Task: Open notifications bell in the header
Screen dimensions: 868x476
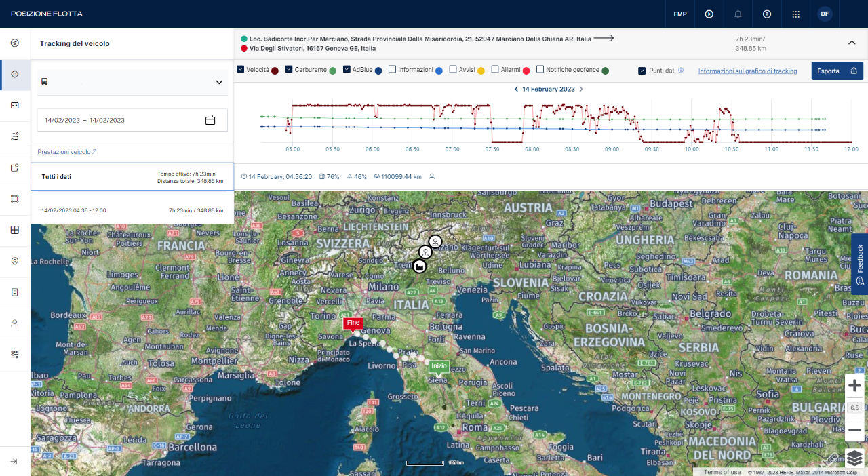Action: (x=738, y=14)
